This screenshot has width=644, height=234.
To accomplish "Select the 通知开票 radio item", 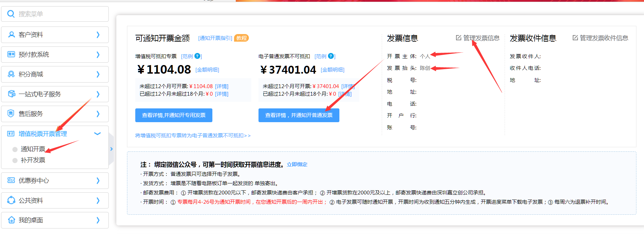I will pos(15,149).
